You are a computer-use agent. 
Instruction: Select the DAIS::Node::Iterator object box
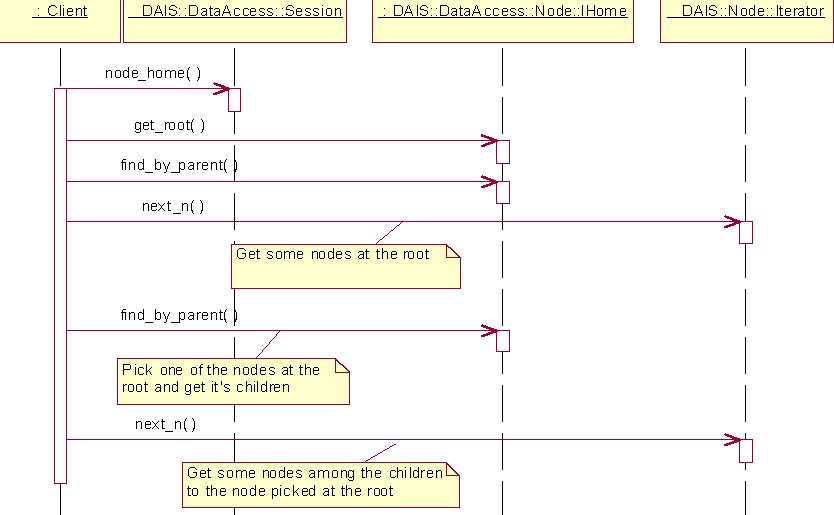pyautogui.click(x=747, y=21)
